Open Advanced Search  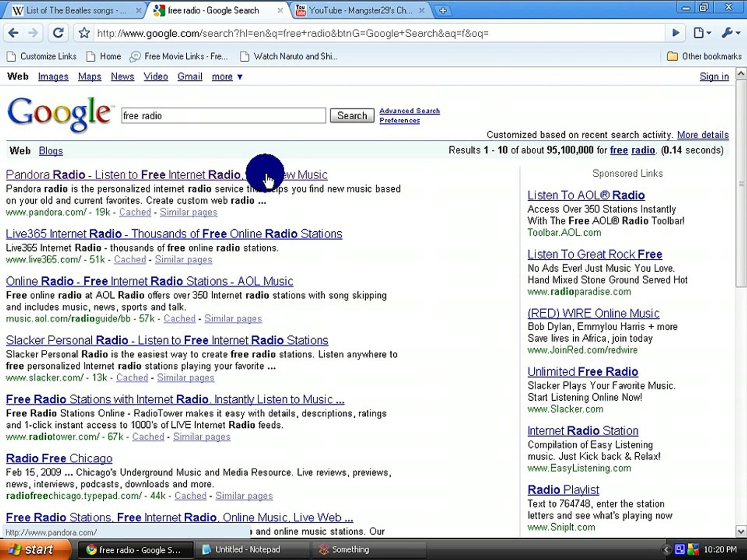pos(410,111)
